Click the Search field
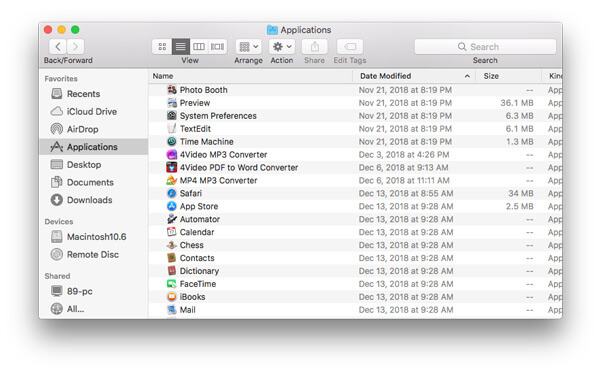600x373 pixels. tap(485, 47)
